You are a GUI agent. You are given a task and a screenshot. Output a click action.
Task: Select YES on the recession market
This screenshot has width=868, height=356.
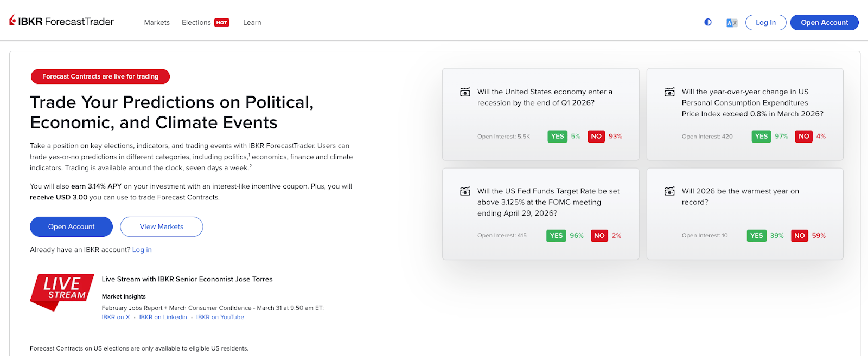click(558, 137)
